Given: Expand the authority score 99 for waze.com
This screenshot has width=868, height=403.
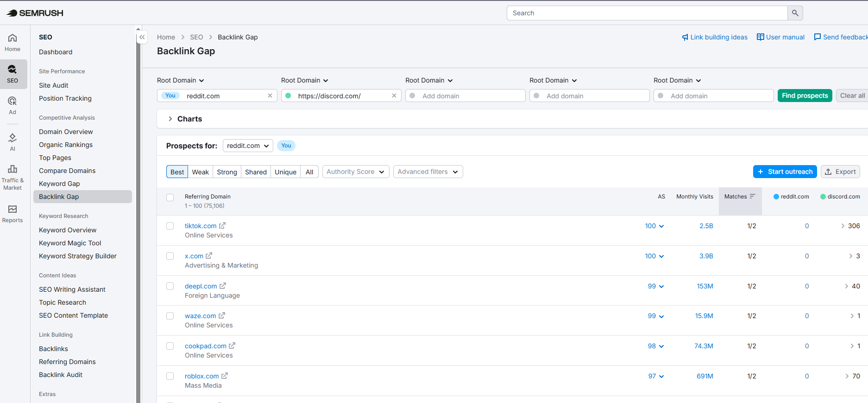Looking at the screenshot, I should click(x=656, y=316).
